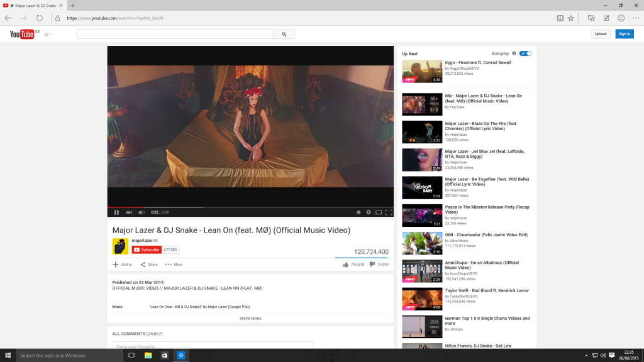The width and height of the screenshot is (644, 362).
Task: Open the browser hub icon
Action: (591, 18)
